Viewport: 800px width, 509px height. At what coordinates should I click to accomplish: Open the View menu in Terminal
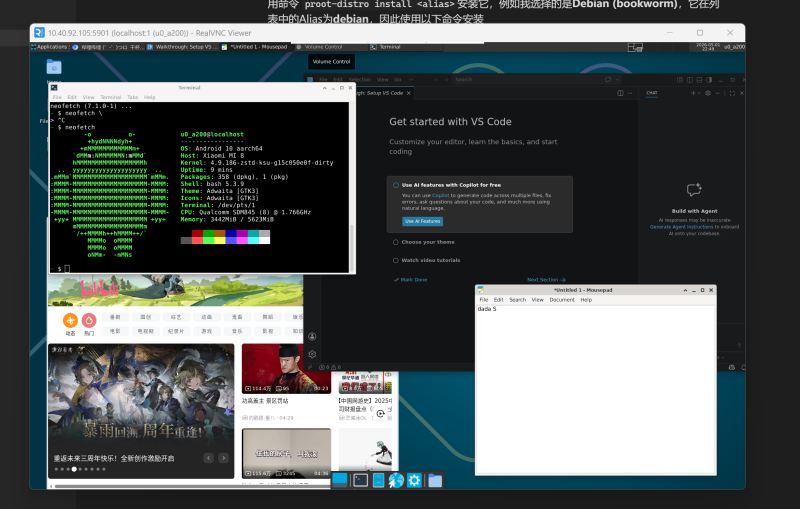point(88,97)
